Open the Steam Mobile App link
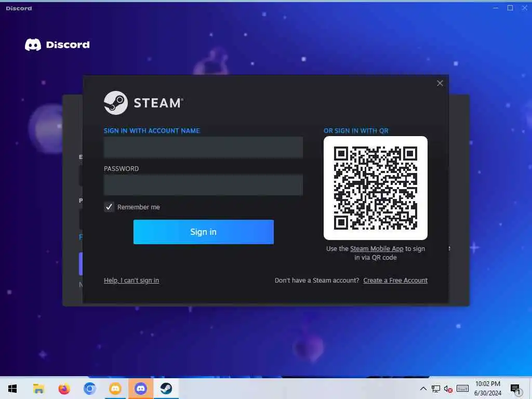Viewport: 532px width, 399px height. pos(377,249)
